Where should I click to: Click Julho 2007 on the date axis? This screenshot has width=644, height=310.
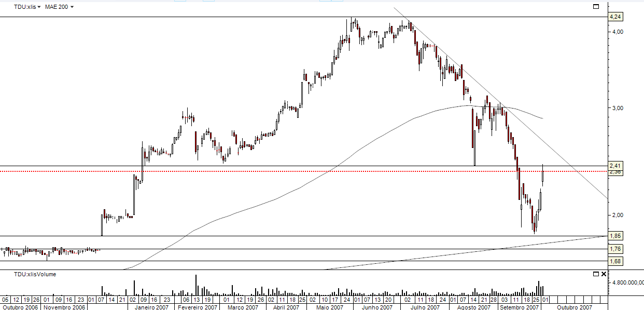(425, 307)
